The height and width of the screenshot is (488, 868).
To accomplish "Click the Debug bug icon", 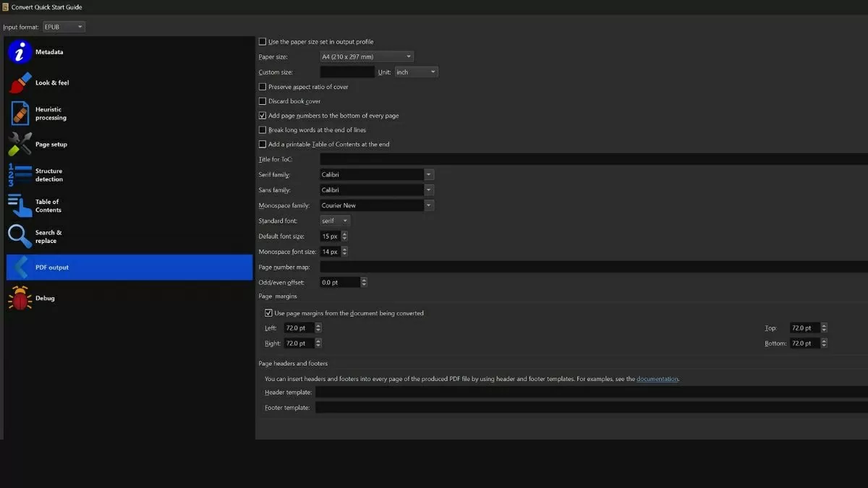I will tap(20, 298).
